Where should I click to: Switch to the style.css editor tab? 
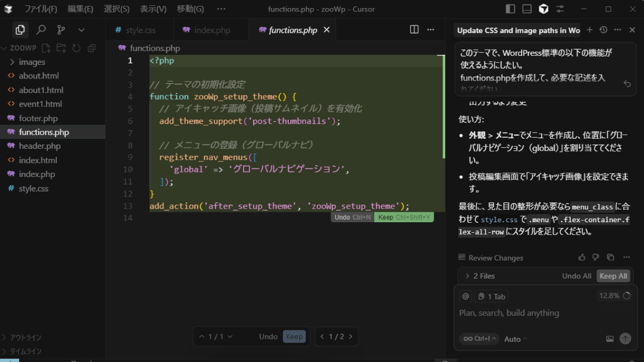tap(140, 30)
